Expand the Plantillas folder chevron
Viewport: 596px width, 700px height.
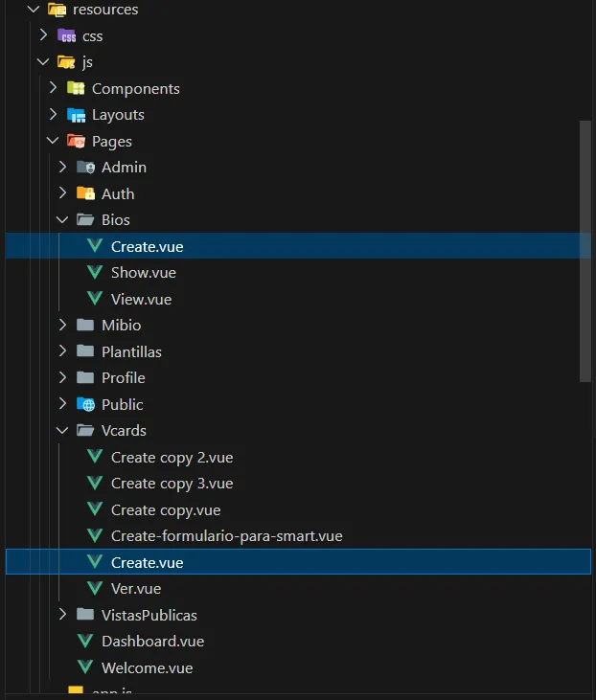62,351
